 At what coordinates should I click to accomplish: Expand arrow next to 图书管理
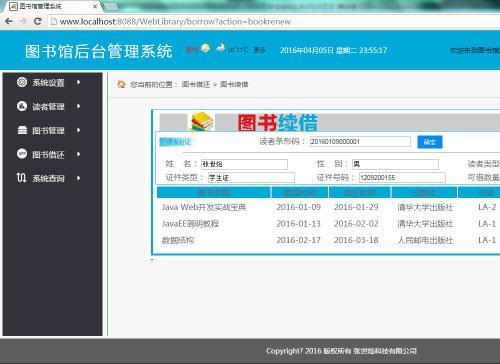tap(79, 130)
